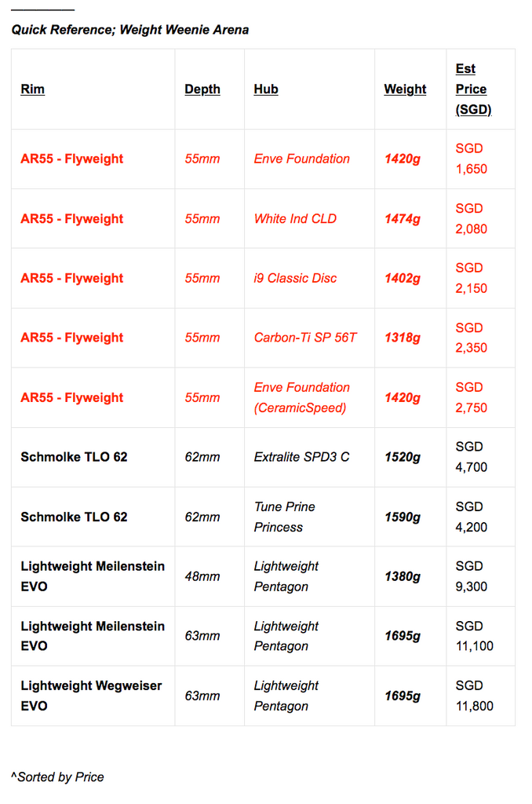This screenshot has width=532, height=804.
Task: Select the Enve Foundation (CeramicSpeed) cell
Action: tap(302, 398)
